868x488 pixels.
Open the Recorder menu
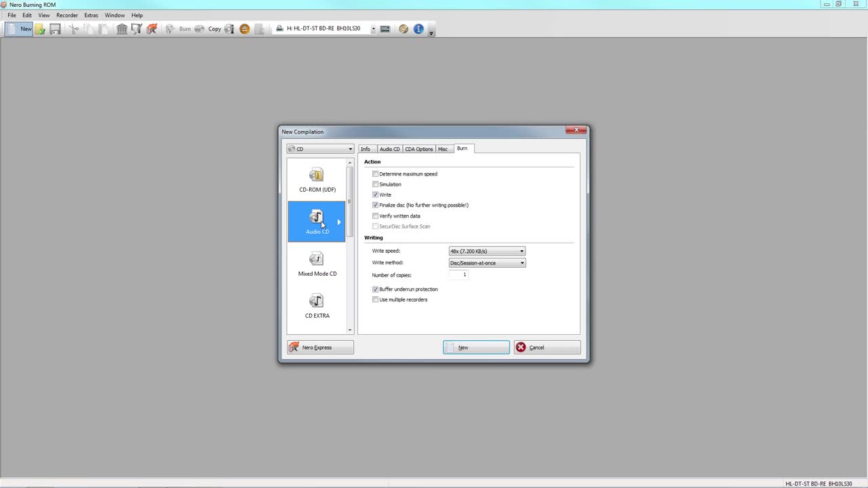click(x=67, y=15)
